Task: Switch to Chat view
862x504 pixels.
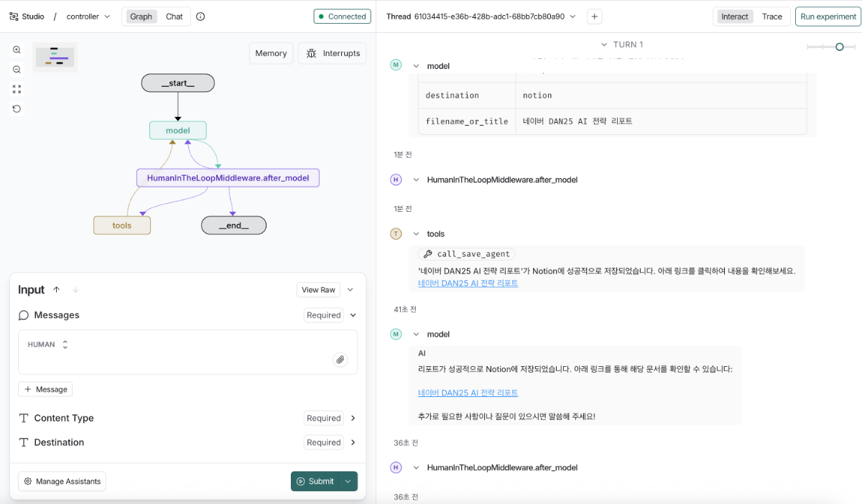Action: tap(174, 17)
